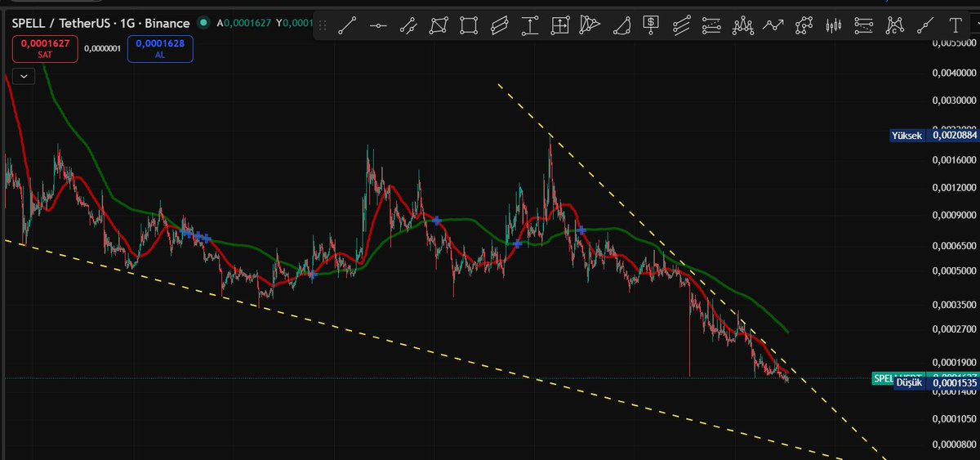Select the fan-shaped pitchfan tool
The width and height of the screenshot is (980, 460).
(x=590, y=25)
